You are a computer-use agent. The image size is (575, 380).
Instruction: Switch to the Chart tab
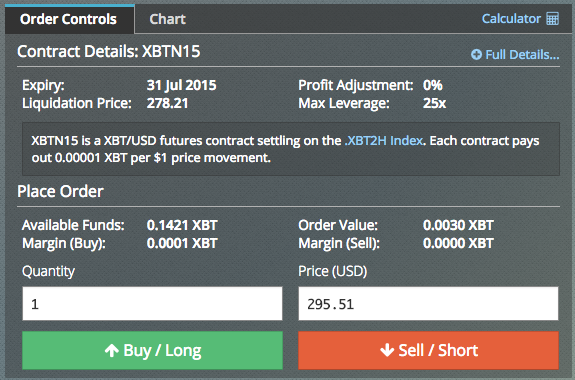[x=168, y=19]
